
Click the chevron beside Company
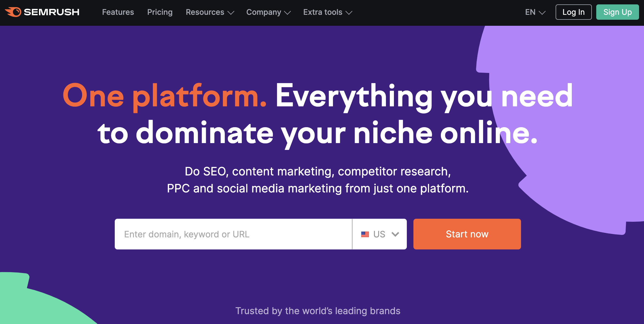(287, 13)
